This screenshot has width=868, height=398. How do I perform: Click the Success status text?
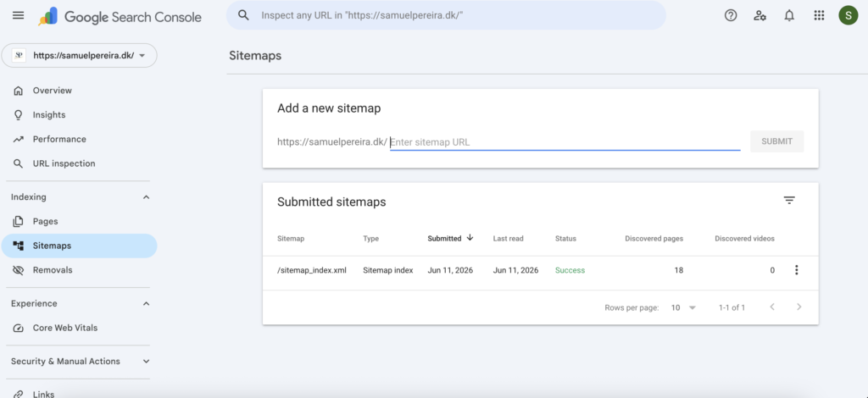click(570, 270)
